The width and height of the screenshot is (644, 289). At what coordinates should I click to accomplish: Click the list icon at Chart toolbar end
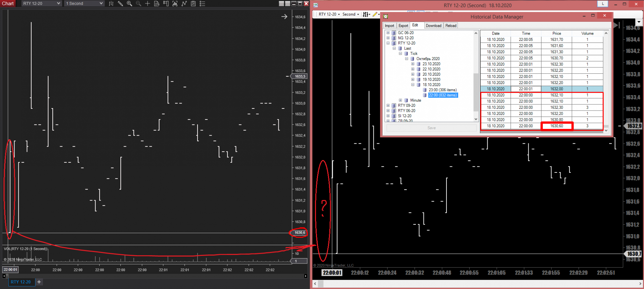pyautogui.click(x=202, y=4)
